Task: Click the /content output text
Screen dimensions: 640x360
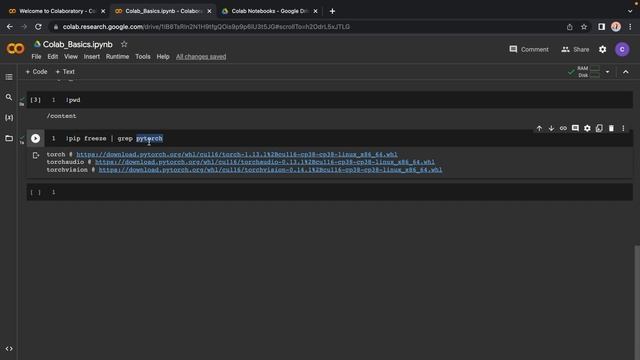Action: click(61, 116)
